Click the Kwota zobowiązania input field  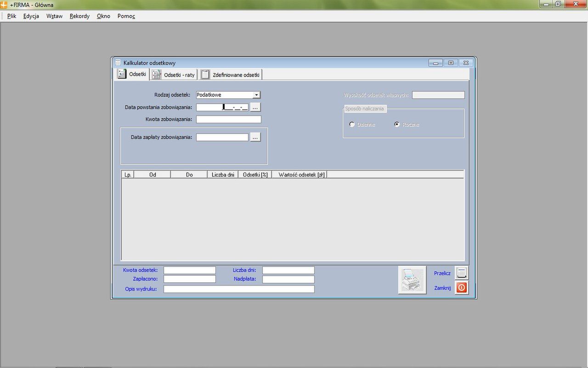coord(229,119)
